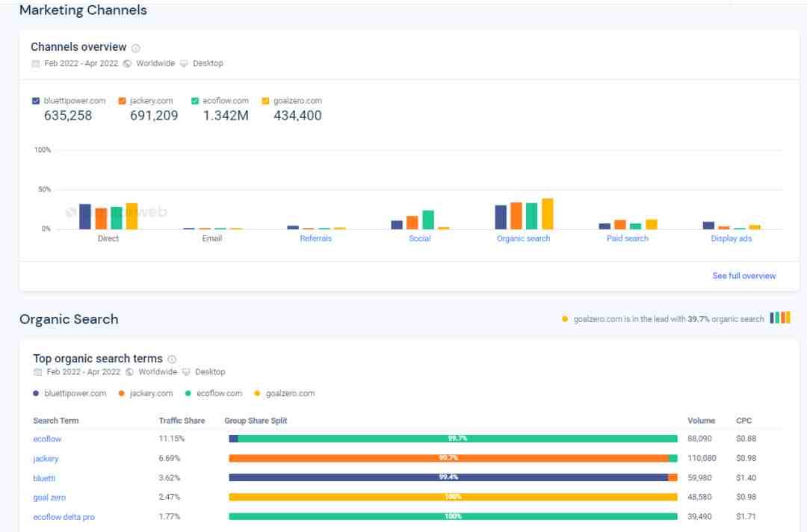This screenshot has width=807, height=532.
Task: Click the calendar icon beside Feb 2022 - Apr 2022 in Channels overview
Action: [36, 64]
